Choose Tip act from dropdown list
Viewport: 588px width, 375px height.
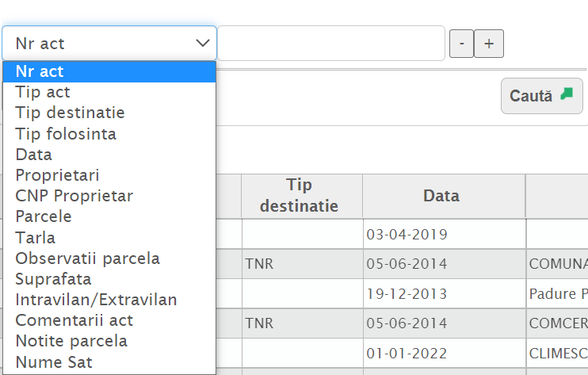tap(109, 93)
